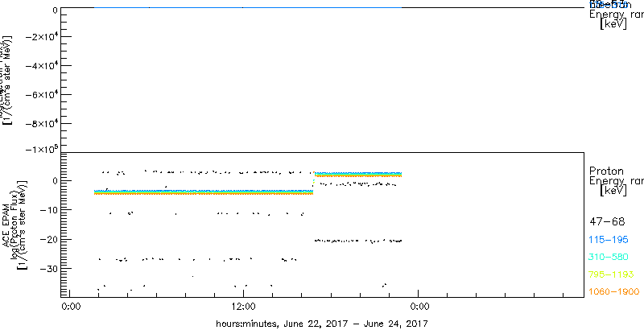Click the Proton Energy range legend title
The image size is (644, 330).
[616, 180]
